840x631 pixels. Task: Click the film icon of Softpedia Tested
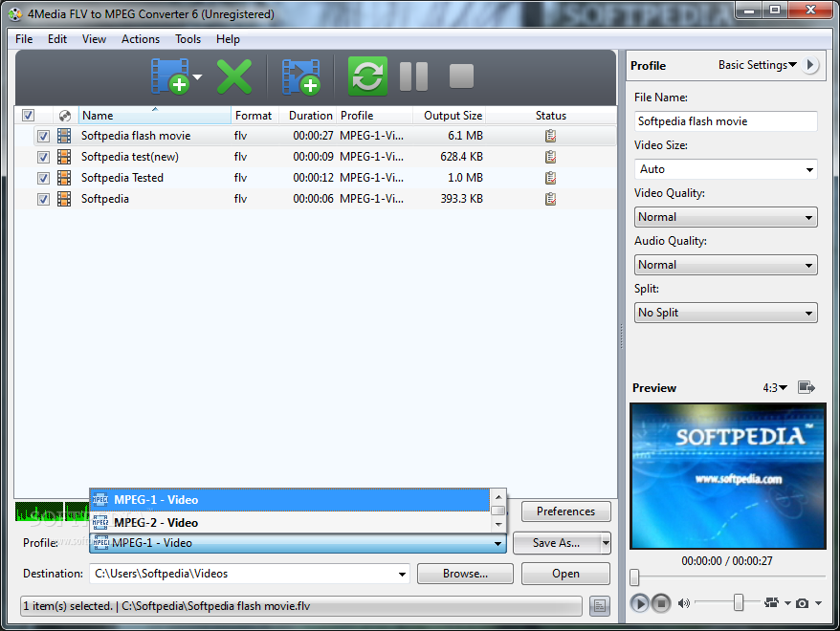(64, 178)
